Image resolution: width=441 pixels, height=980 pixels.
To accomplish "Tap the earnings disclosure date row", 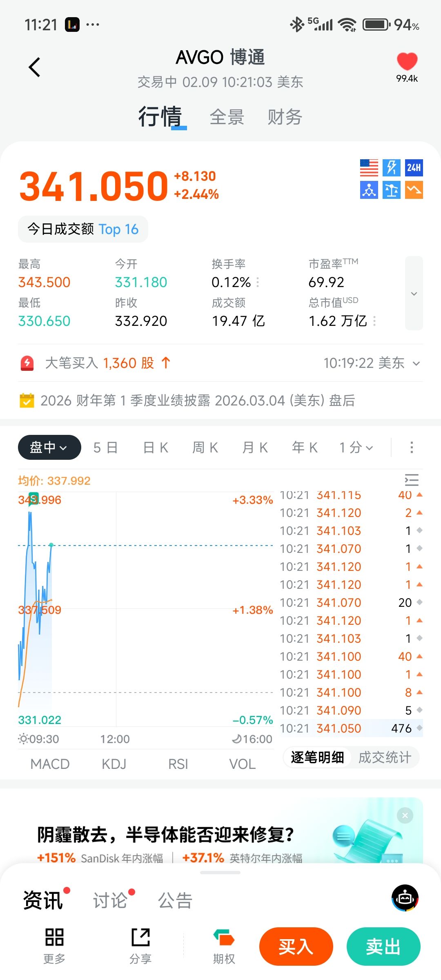I will [x=198, y=401].
